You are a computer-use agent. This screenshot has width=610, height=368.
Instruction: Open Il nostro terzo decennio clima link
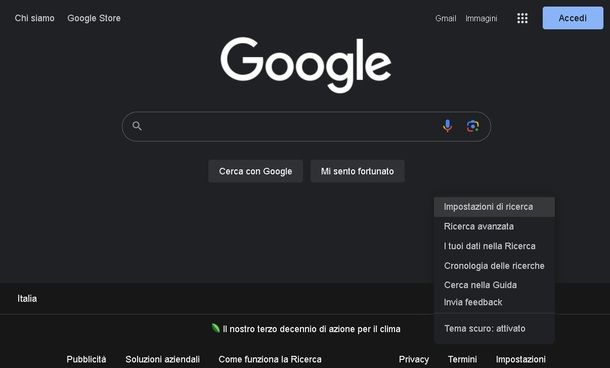pyautogui.click(x=311, y=329)
